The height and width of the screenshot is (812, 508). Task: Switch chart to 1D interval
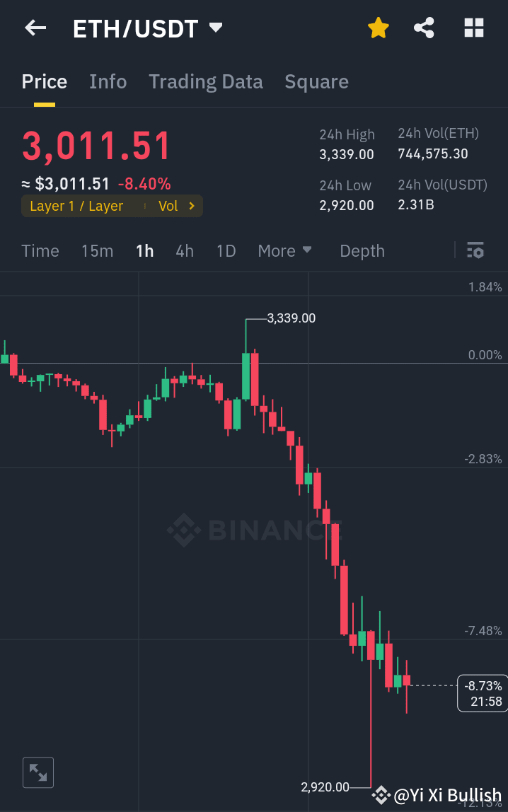click(x=226, y=250)
